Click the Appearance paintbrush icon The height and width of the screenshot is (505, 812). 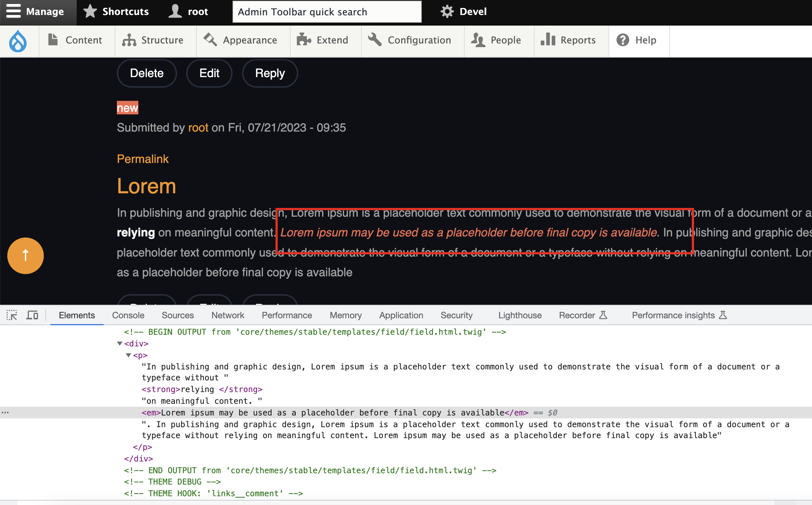pyautogui.click(x=209, y=39)
